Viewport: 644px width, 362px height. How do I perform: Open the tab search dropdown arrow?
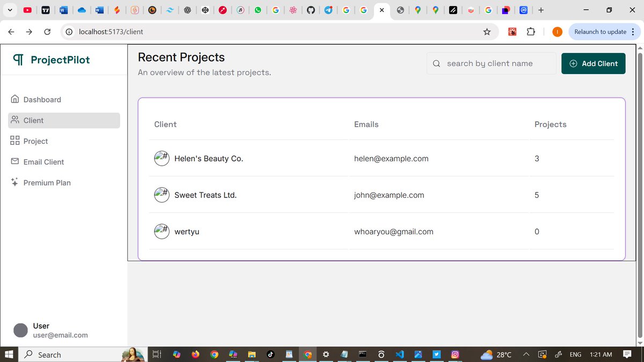10,10
